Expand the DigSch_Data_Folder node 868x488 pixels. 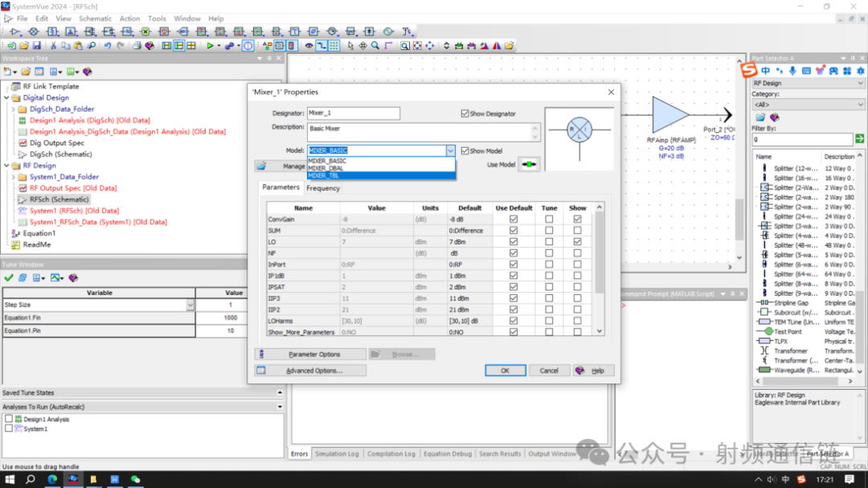pyautogui.click(x=14, y=109)
